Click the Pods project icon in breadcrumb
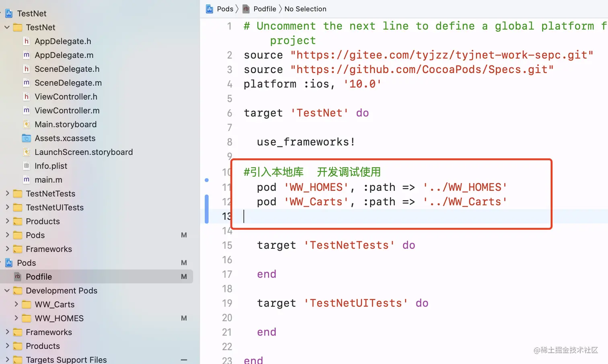 [210, 9]
